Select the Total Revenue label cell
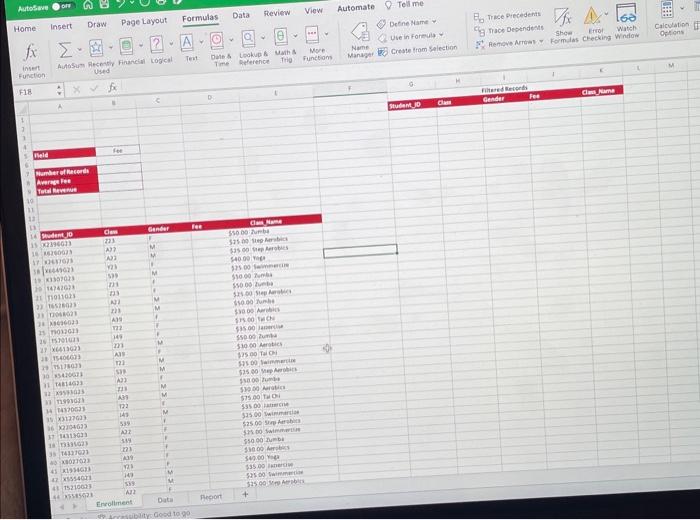 coord(67,190)
